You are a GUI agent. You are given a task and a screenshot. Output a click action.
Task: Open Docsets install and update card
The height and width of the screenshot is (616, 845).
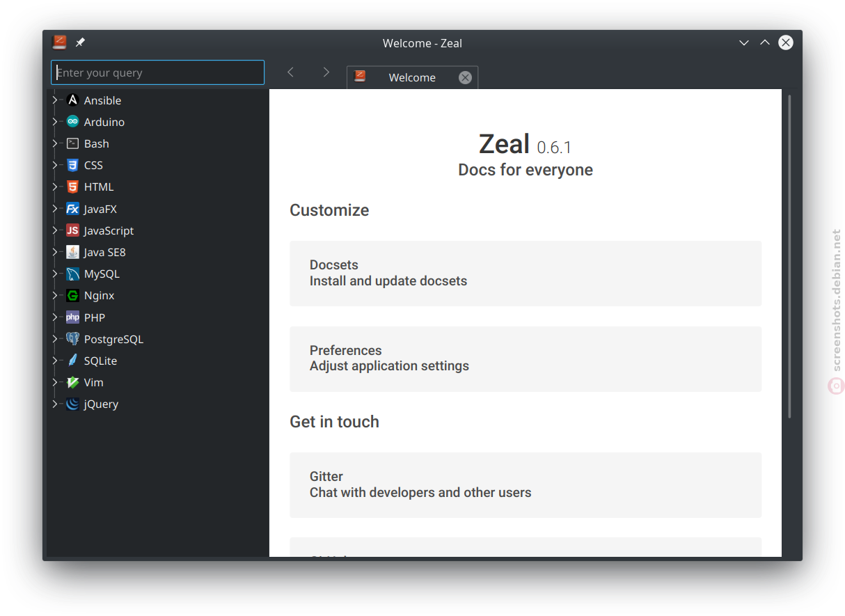(526, 274)
